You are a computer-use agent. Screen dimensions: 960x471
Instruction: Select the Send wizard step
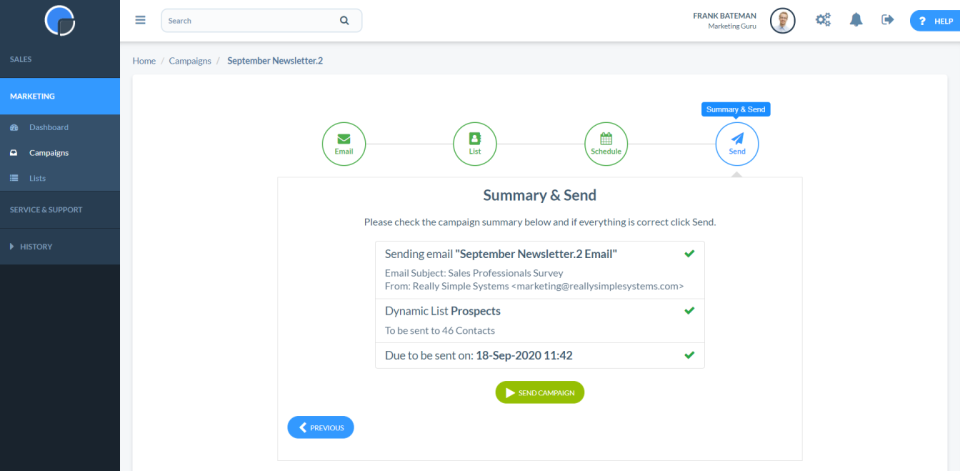point(737,144)
